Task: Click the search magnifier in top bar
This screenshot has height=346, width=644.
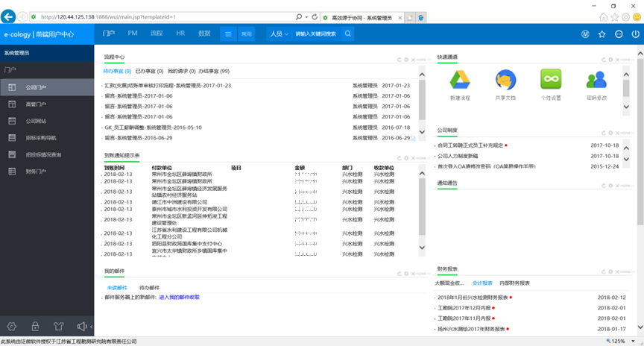Action: point(348,34)
